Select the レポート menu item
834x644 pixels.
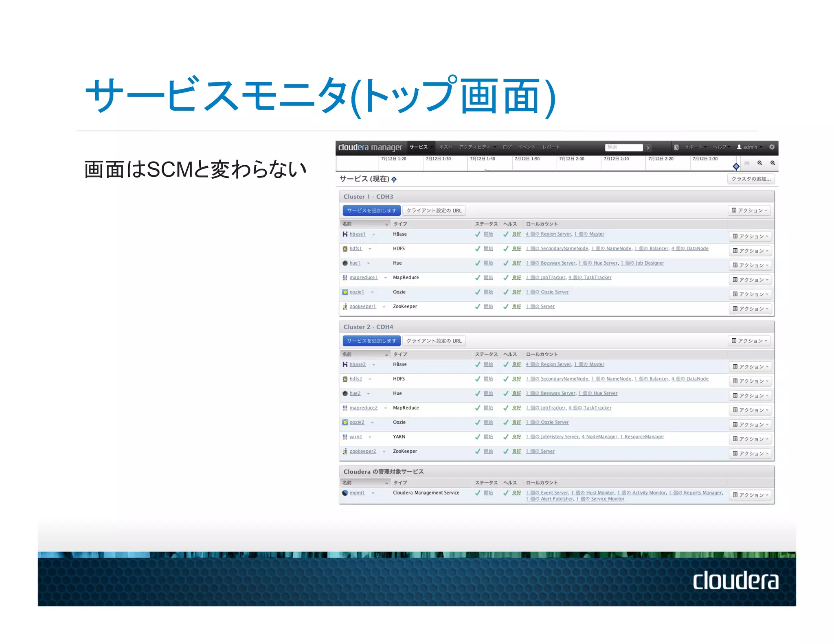[x=551, y=147]
